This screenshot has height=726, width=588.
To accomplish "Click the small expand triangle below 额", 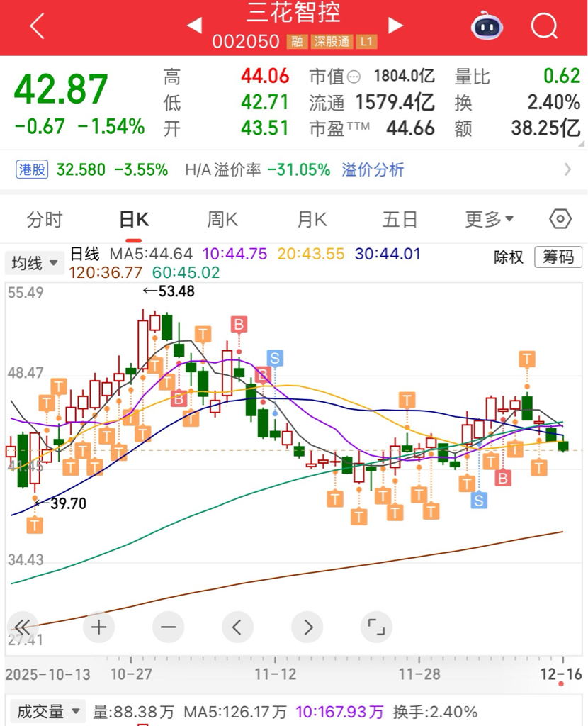I will click(x=582, y=144).
